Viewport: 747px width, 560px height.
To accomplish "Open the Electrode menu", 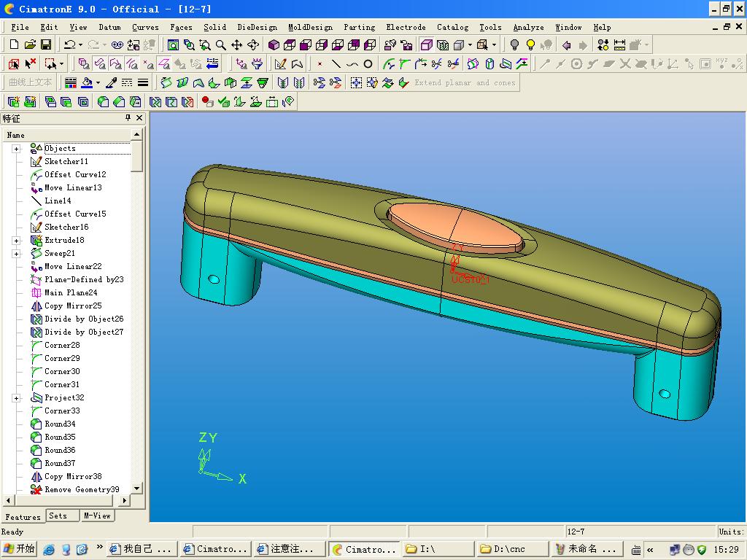I will coord(406,27).
